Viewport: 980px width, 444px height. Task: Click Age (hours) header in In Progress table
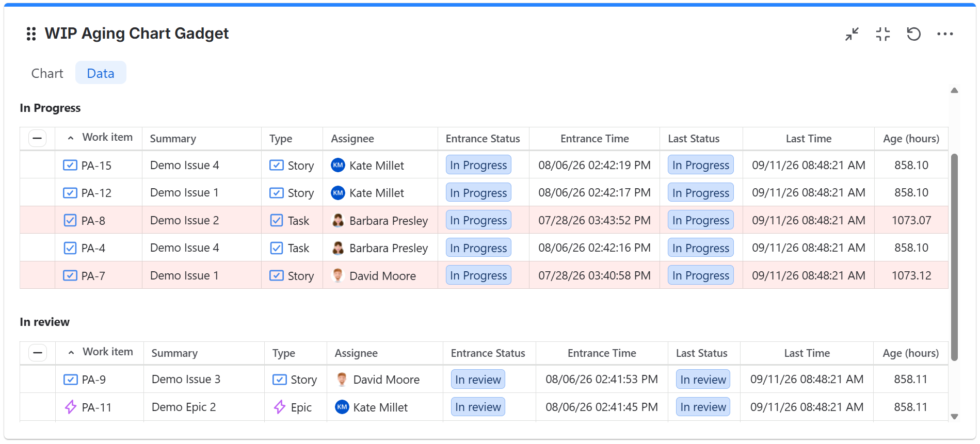911,139
